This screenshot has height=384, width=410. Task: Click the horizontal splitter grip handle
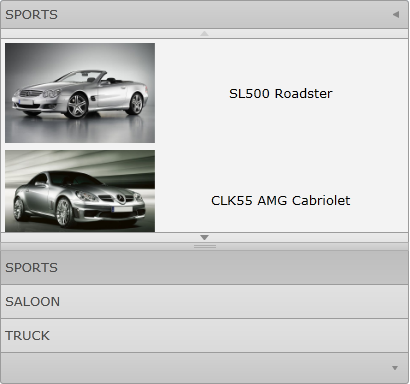(205, 246)
